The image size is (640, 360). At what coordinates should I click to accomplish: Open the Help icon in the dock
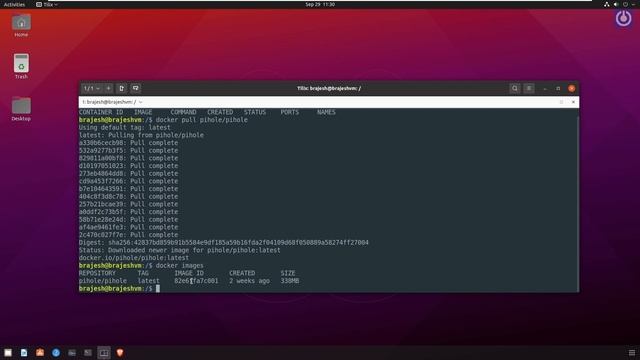tap(56, 353)
